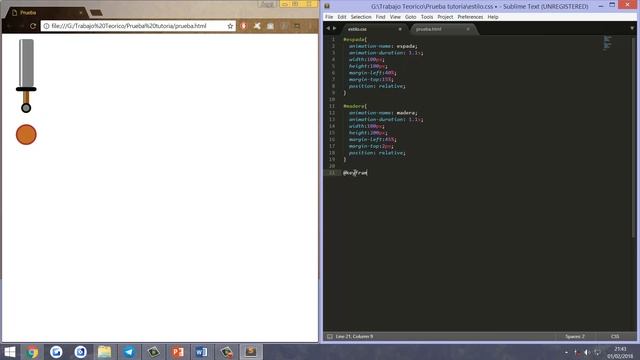Place cursor on the #espada selector line
Image resolution: width=640 pixels, height=360 pixels.
click(355, 39)
